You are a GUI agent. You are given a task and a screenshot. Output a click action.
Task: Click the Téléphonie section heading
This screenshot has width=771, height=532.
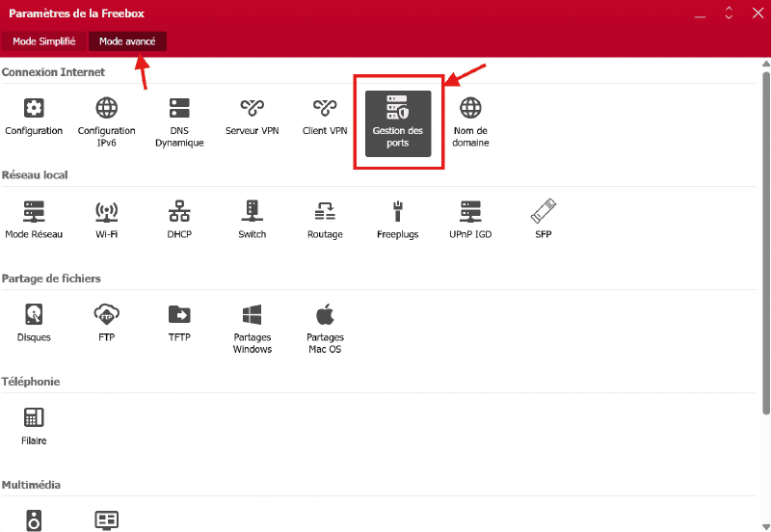click(x=31, y=382)
